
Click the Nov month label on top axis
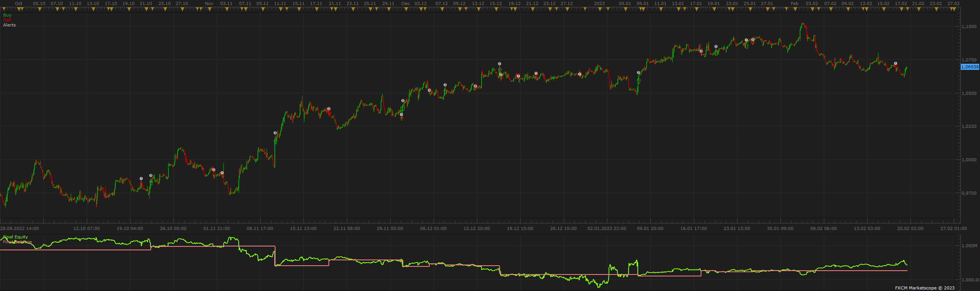209,3
